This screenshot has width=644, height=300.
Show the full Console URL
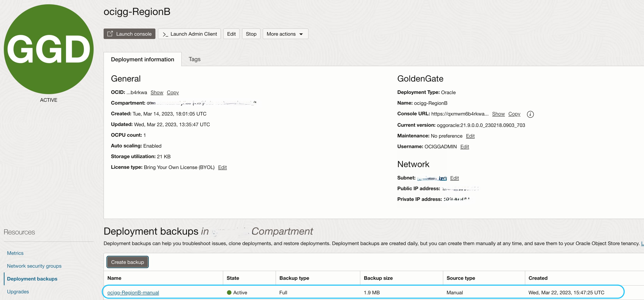[x=498, y=114]
